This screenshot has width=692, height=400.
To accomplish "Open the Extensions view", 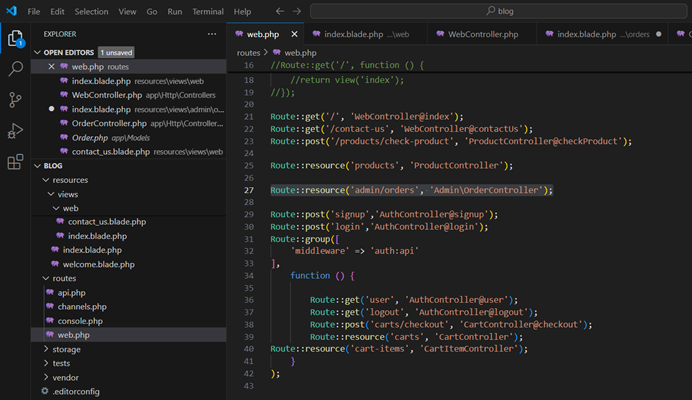I will [x=16, y=162].
